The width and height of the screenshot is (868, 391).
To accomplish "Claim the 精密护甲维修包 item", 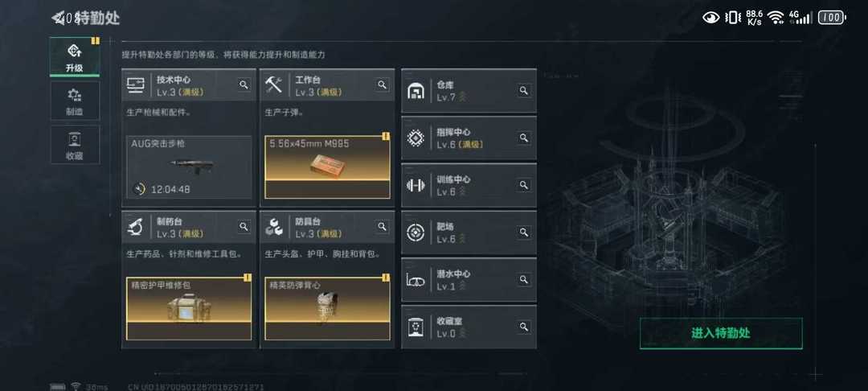I will 189,308.
